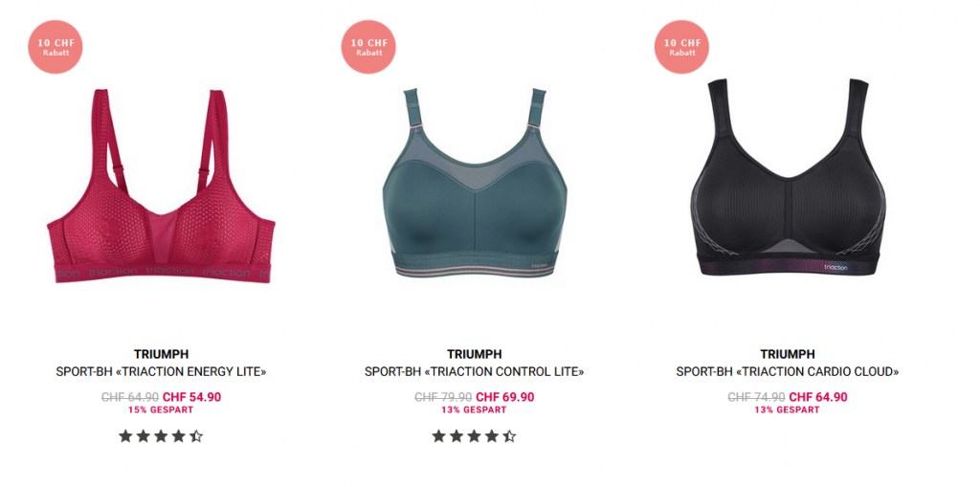Open the green Triaction Control Lite bra image
The image size is (980, 487).
click(475, 183)
